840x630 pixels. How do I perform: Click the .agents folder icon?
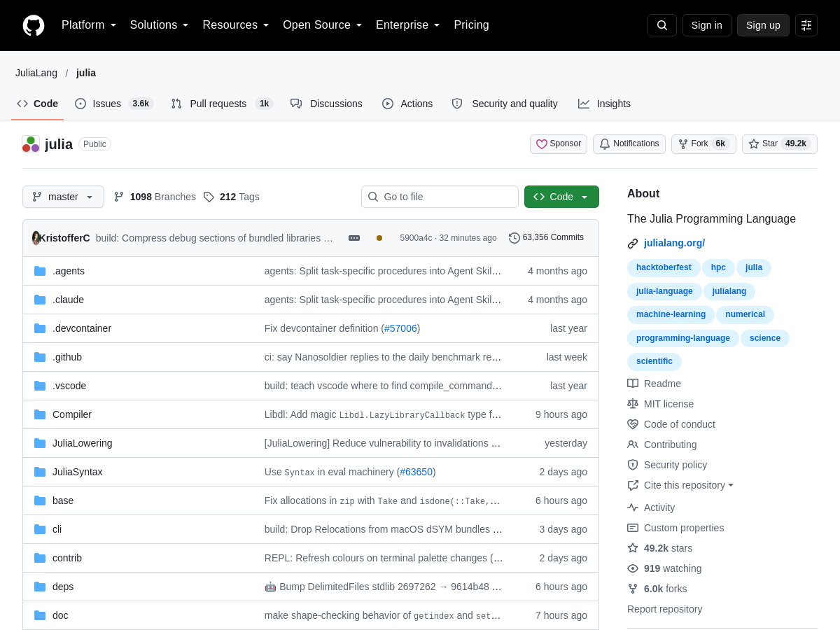point(40,271)
